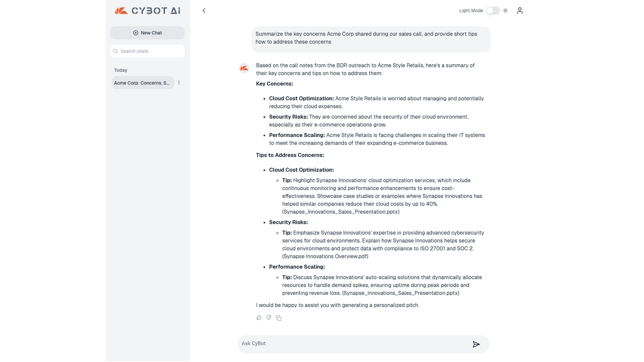Click the magnifier icon in Search chats

click(115, 51)
